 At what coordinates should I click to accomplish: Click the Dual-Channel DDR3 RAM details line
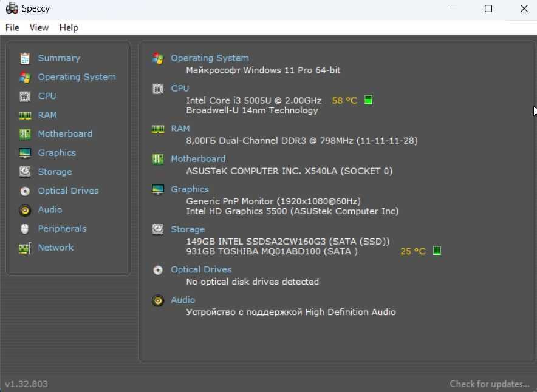[x=302, y=141]
